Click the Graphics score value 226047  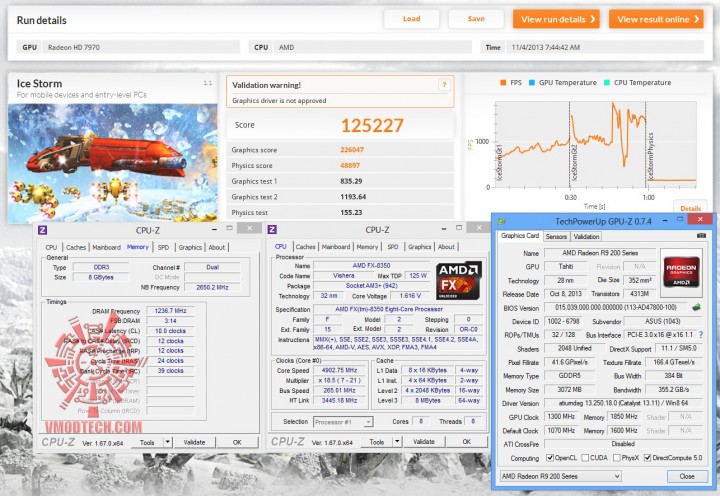point(352,150)
